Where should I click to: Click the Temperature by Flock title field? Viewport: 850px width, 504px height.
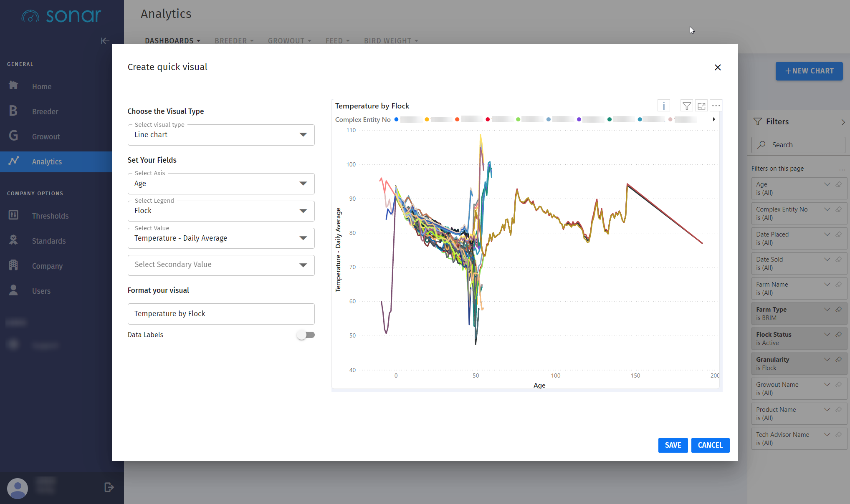coord(221,314)
